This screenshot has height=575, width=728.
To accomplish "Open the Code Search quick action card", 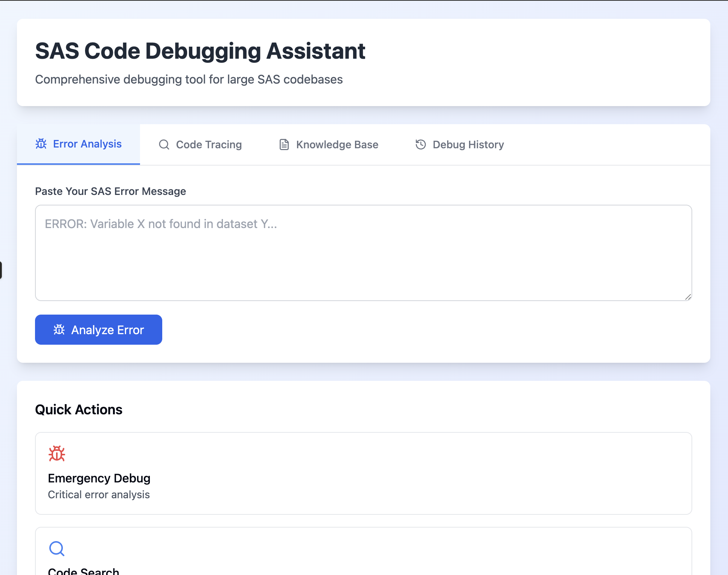I will pyautogui.click(x=364, y=551).
